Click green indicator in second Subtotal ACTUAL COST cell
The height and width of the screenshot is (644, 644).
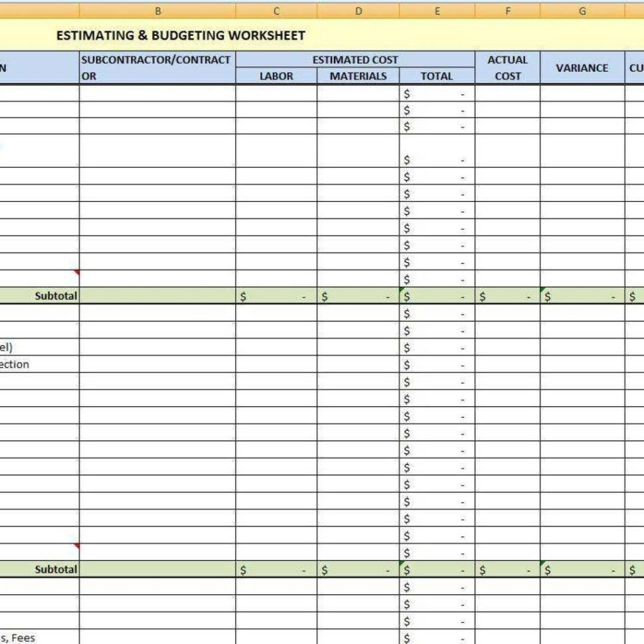(x=479, y=564)
